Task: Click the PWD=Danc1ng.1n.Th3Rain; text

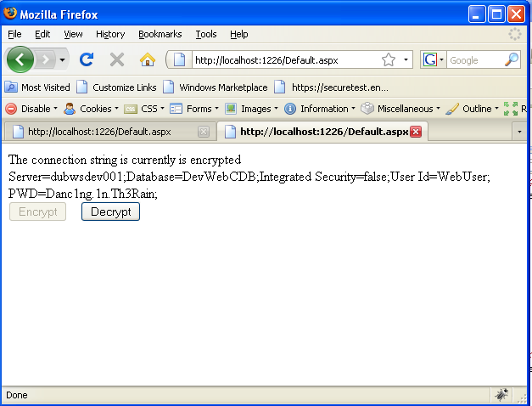Action: pos(83,194)
